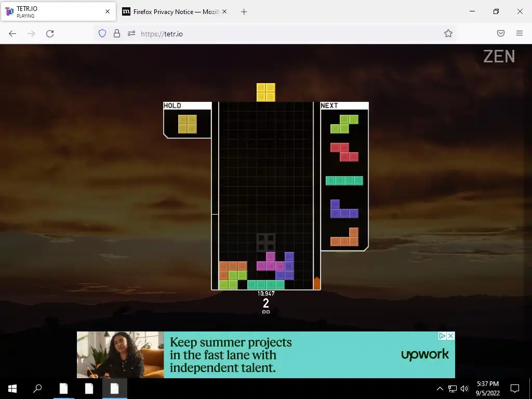The width and height of the screenshot is (532, 399).
Task: Open the clock showing 5:37 PM
Action: (487, 389)
